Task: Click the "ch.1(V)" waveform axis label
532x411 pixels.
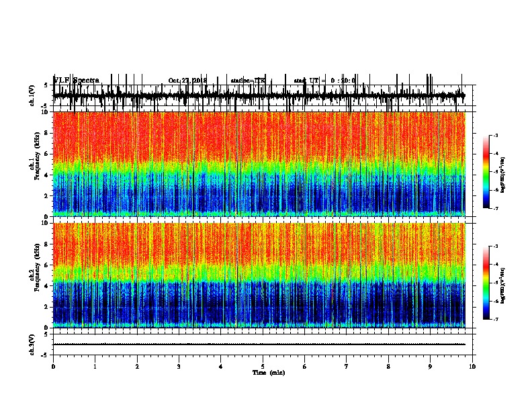Action: [x=32, y=95]
